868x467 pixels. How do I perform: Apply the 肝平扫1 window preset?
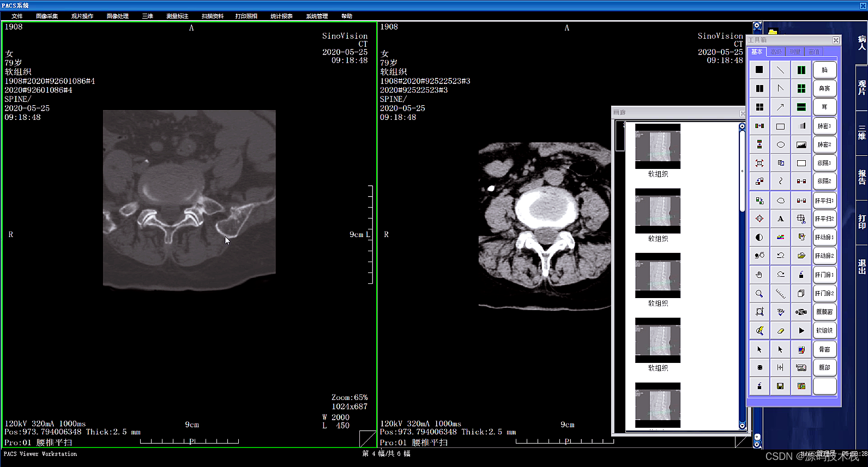pos(824,201)
